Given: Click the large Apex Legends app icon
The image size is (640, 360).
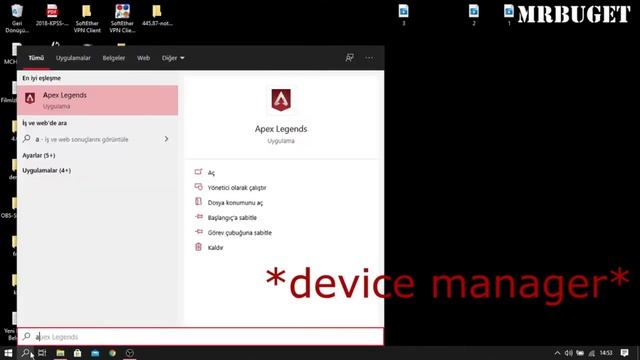Looking at the screenshot, I should (x=281, y=100).
